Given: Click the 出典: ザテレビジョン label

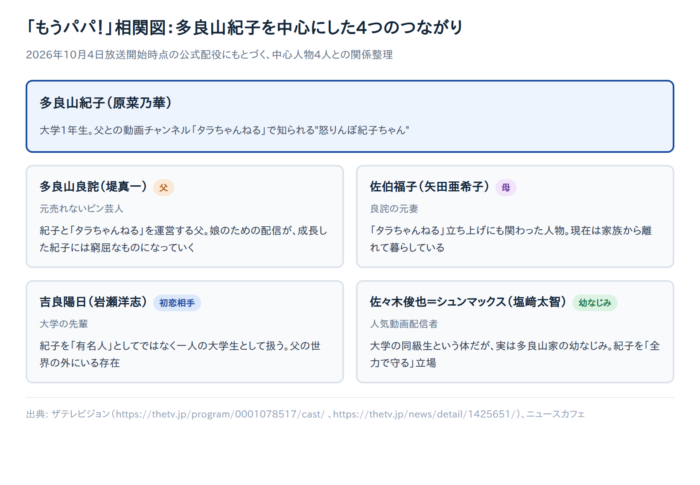Looking at the screenshot, I should (68, 414).
